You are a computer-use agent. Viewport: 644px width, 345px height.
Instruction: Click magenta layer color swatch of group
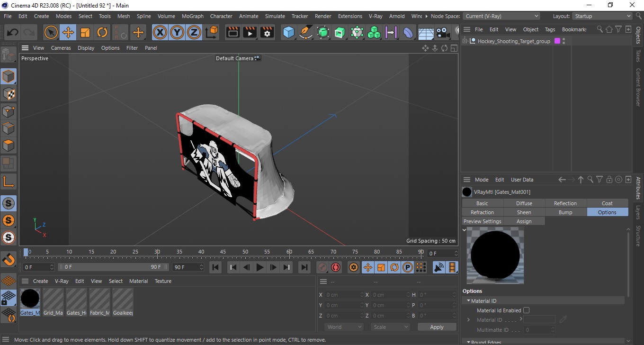pyautogui.click(x=557, y=41)
